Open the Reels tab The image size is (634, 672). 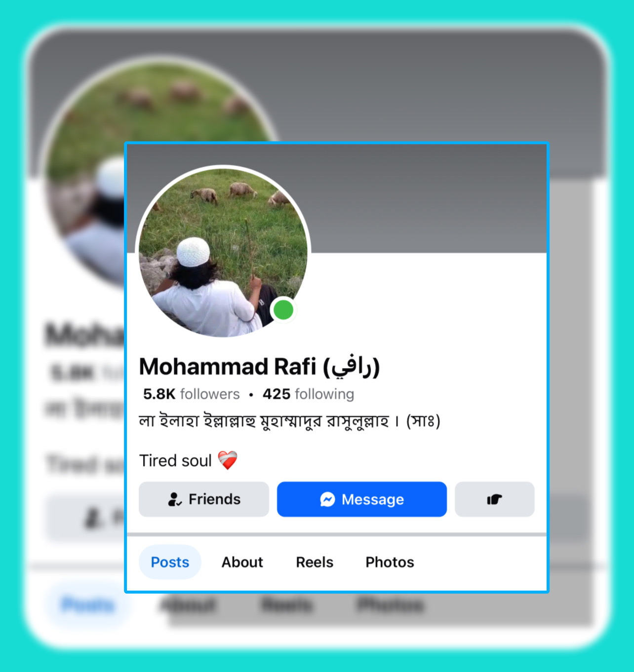click(x=315, y=562)
